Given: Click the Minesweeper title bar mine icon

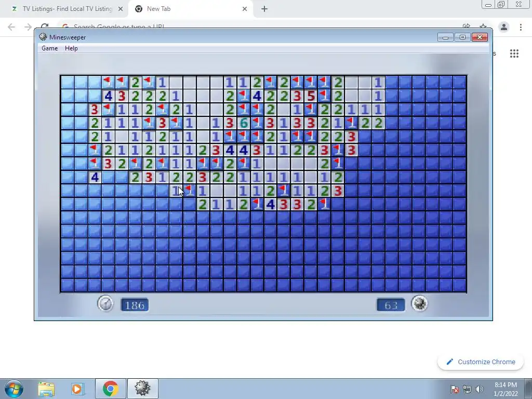Looking at the screenshot, I should click(43, 37).
